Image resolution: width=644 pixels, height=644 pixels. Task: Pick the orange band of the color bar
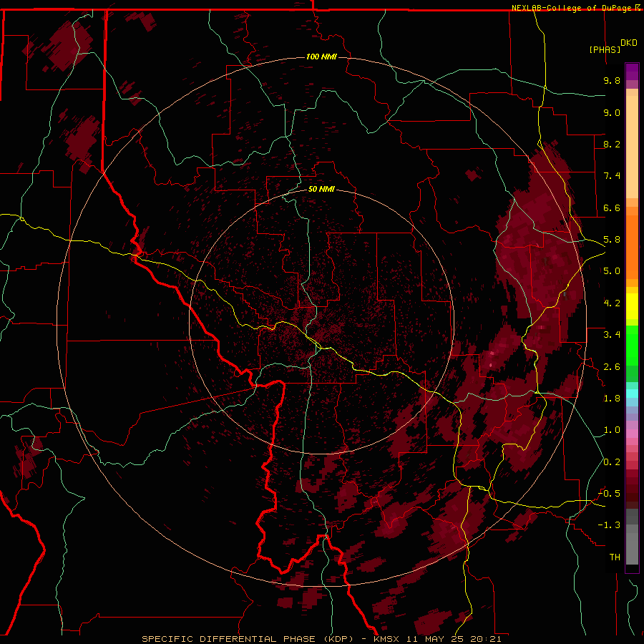632,246
